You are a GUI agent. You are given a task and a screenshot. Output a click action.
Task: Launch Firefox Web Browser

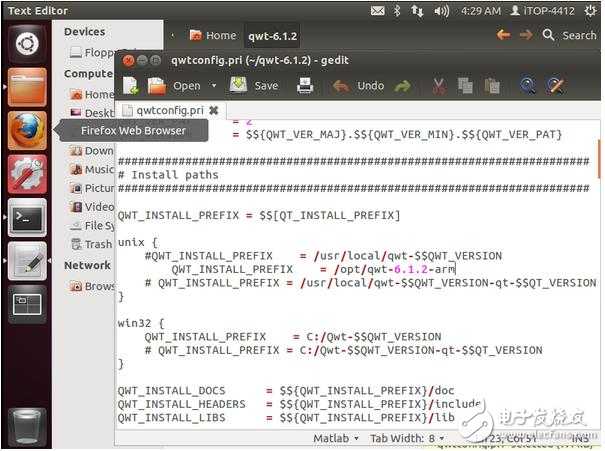pyautogui.click(x=27, y=130)
